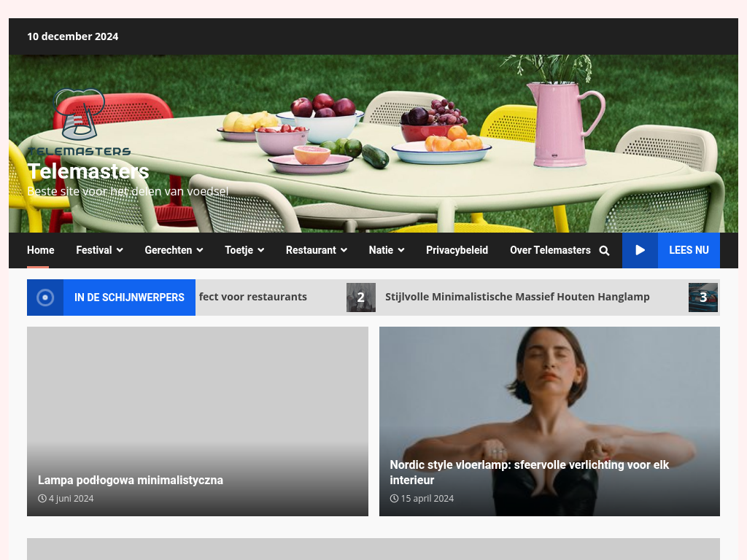The height and width of the screenshot is (560, 747).
Task: Click the spotlight circle icon in ticker
Action: coord(45,297)
